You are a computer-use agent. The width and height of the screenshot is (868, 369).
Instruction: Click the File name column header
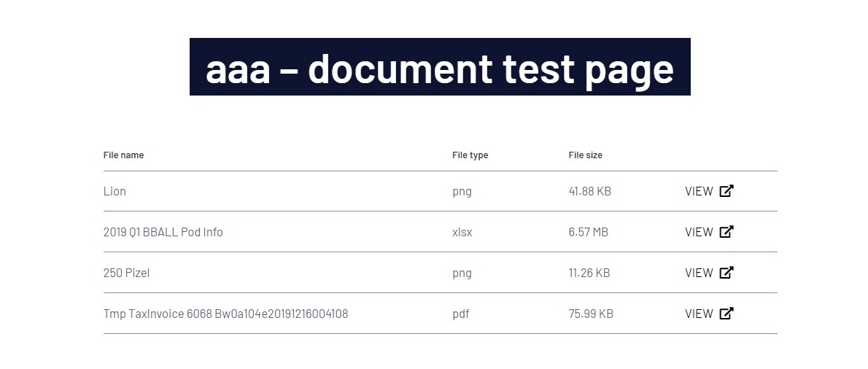pos(123,155)
